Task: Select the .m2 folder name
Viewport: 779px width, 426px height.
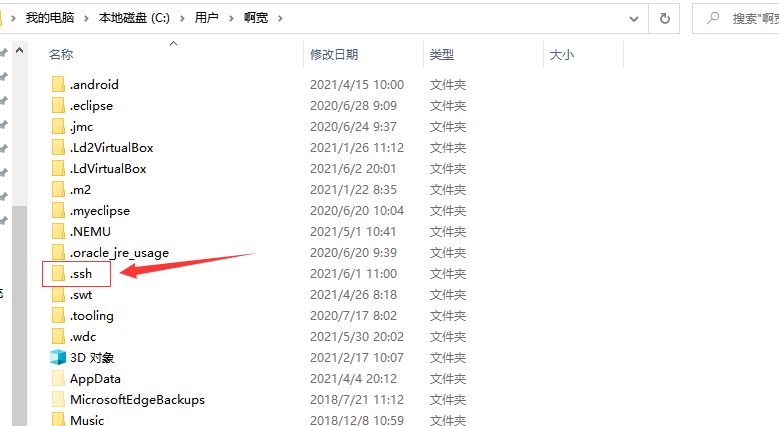Action: pos(80,189)
